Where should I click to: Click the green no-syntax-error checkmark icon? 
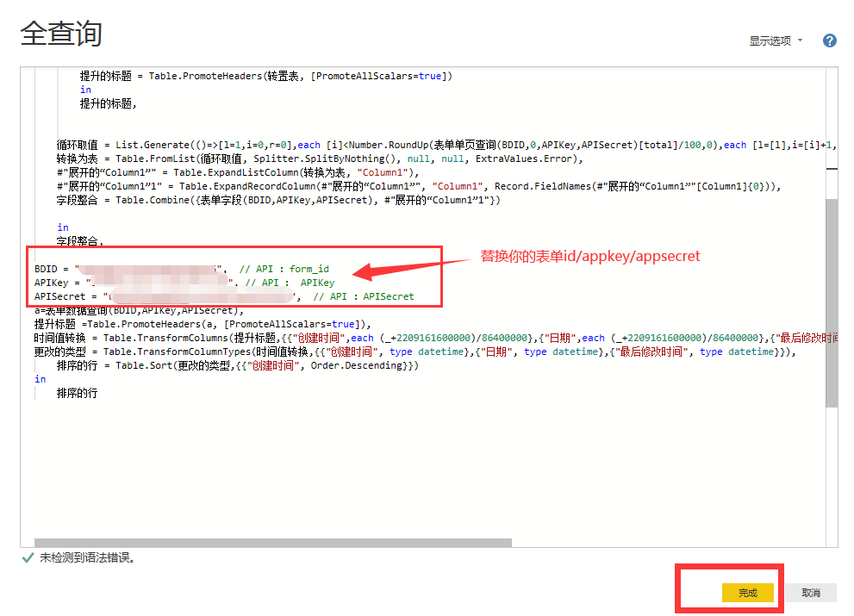coord(28,557)
